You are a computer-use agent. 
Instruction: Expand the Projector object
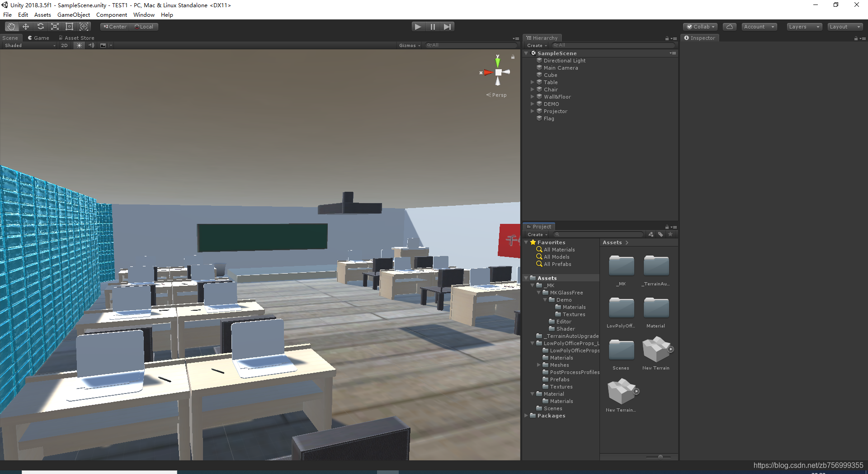pos(533,111)
